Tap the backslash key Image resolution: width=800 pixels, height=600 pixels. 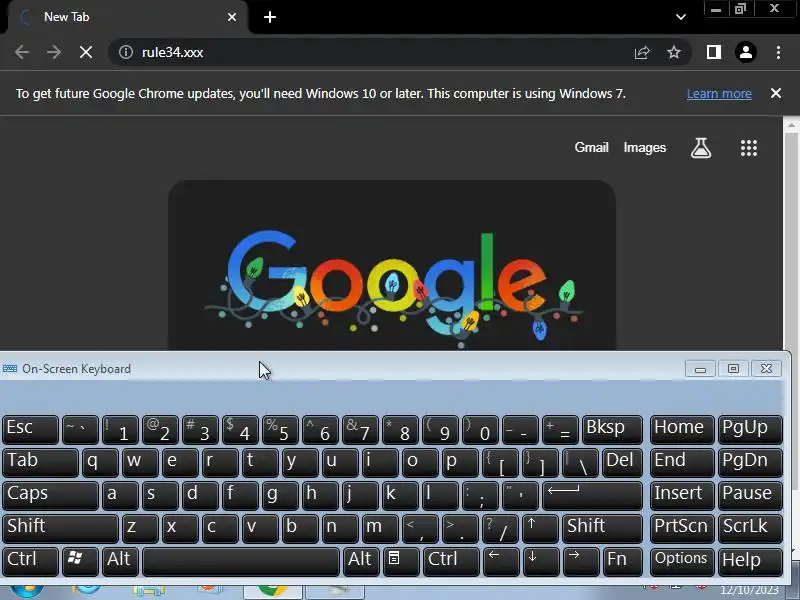pos(580,462)
